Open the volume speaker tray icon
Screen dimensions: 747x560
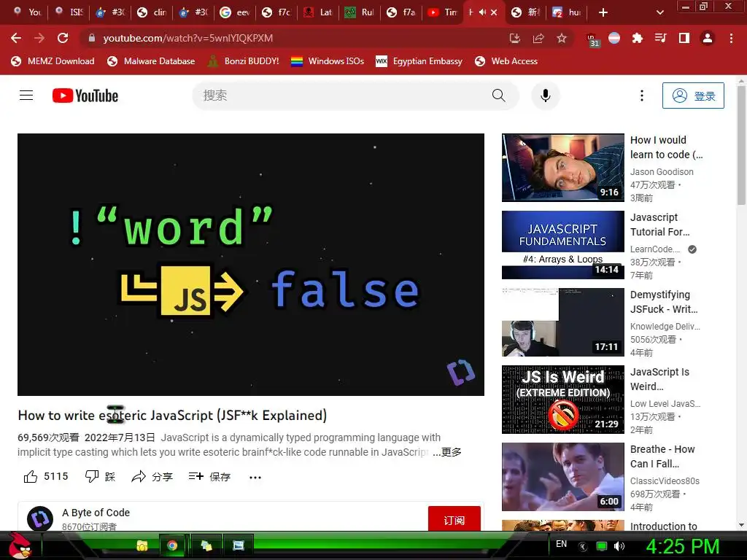pos(619,546)
